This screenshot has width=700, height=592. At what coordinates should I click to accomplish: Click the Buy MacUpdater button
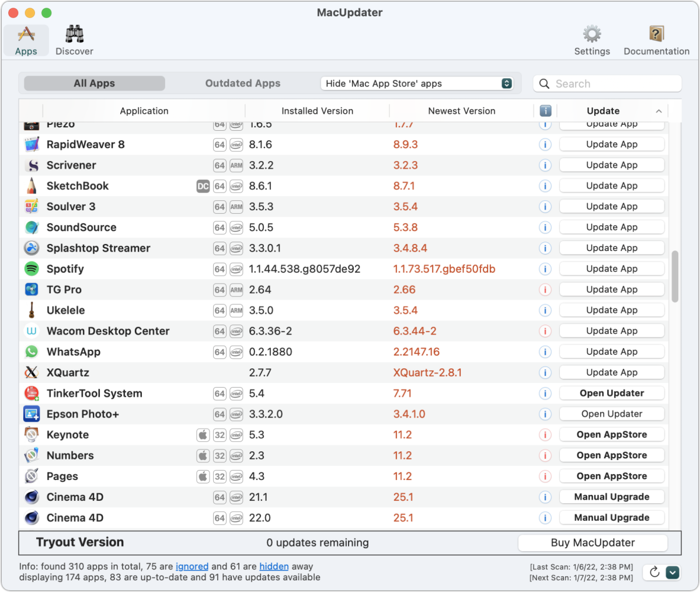pyautogui.click(x=593, y=542)
